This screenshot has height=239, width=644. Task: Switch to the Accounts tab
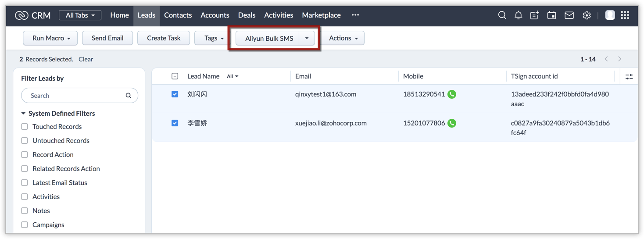pyautogui.click(x=215, y=15)
